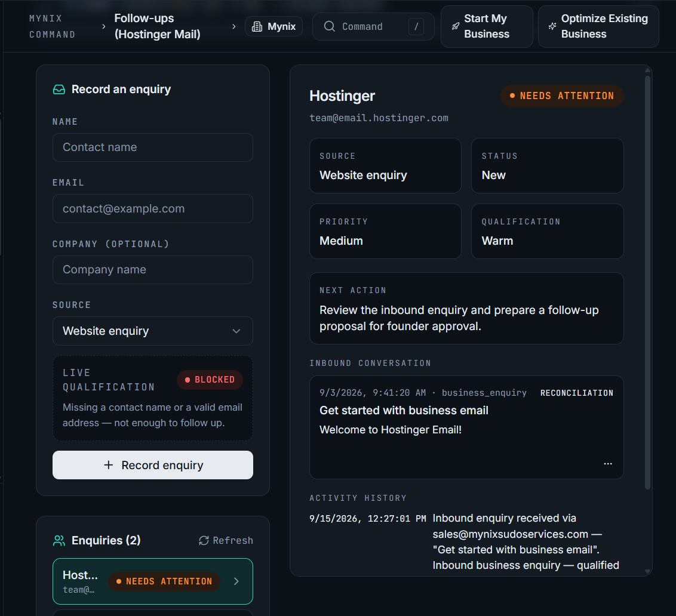This screenshot has width=676, height=616.
Task: Go to Mynix Command breadcrumb
Action: (x=52, y=26)
